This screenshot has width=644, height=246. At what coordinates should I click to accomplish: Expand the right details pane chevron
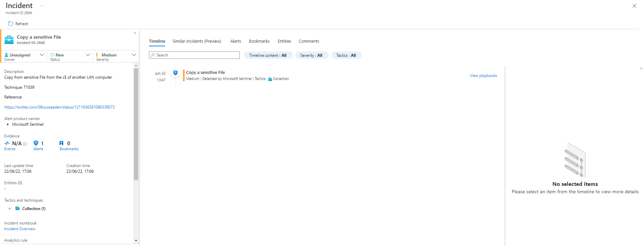point(641,69)
